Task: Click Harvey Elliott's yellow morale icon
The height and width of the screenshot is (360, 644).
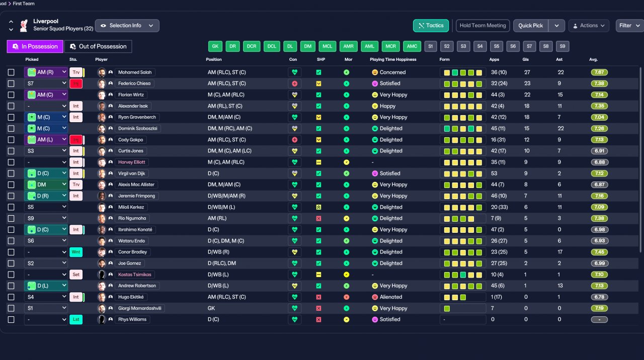Action: [346, 162]
